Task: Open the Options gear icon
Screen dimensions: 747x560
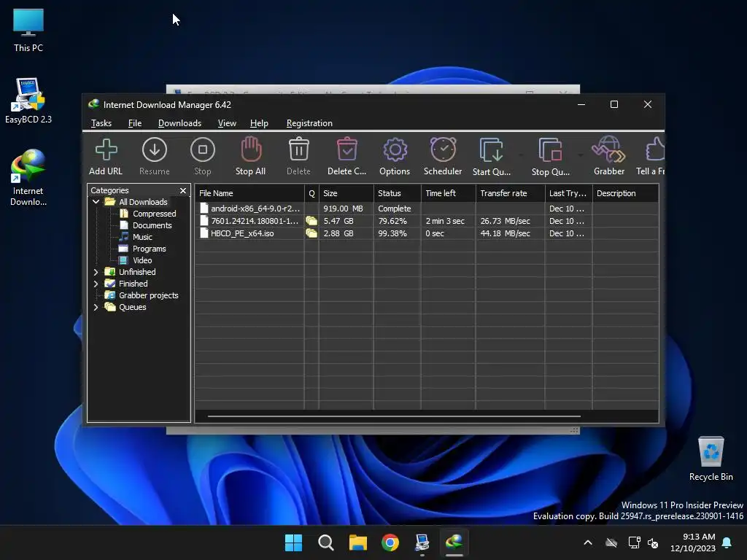Action: 395,156
